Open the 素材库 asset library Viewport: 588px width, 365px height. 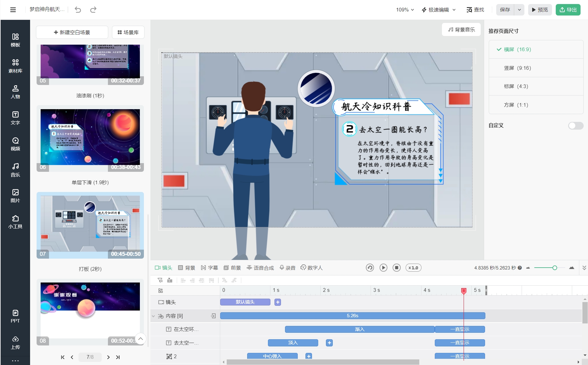(15, 66)
